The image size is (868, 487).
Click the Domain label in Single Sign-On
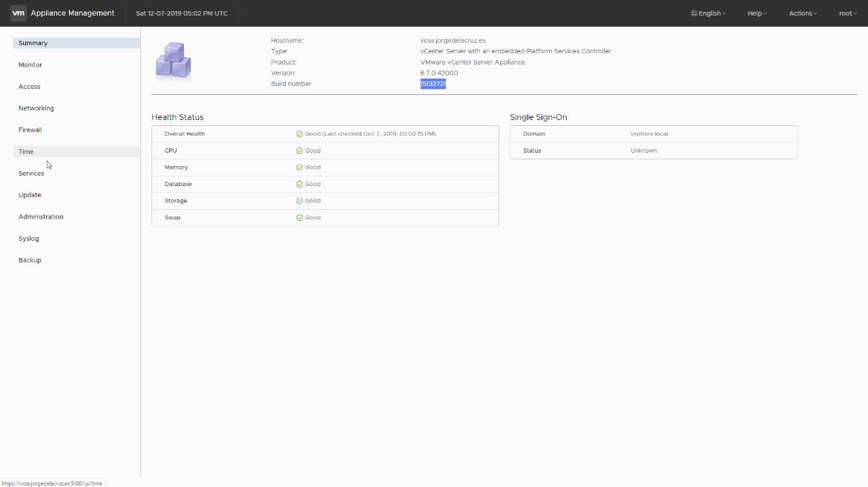coord(533,134)
